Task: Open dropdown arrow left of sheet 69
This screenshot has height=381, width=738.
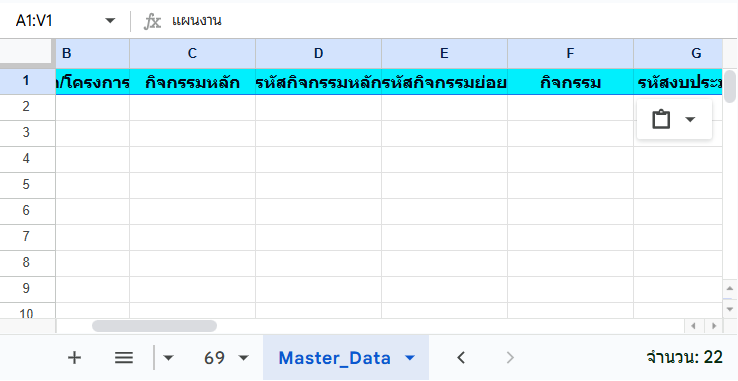Action: click(168, 358)
